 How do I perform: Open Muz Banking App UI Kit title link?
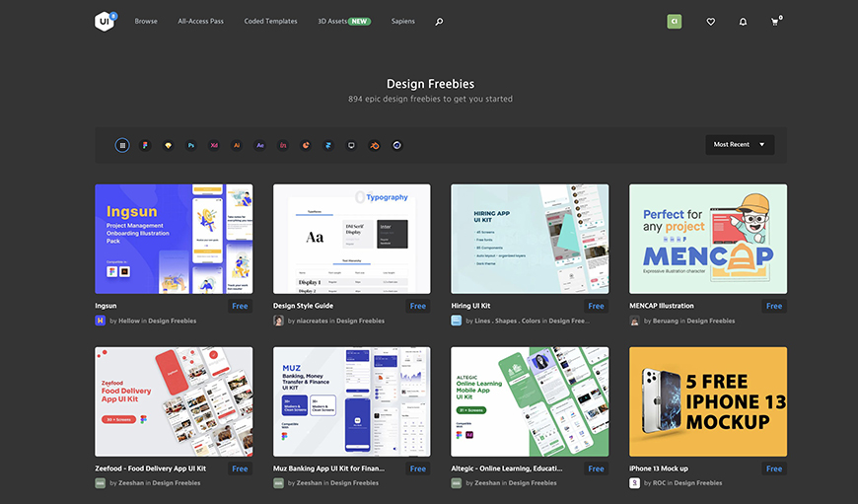click(x=328, y=468)
